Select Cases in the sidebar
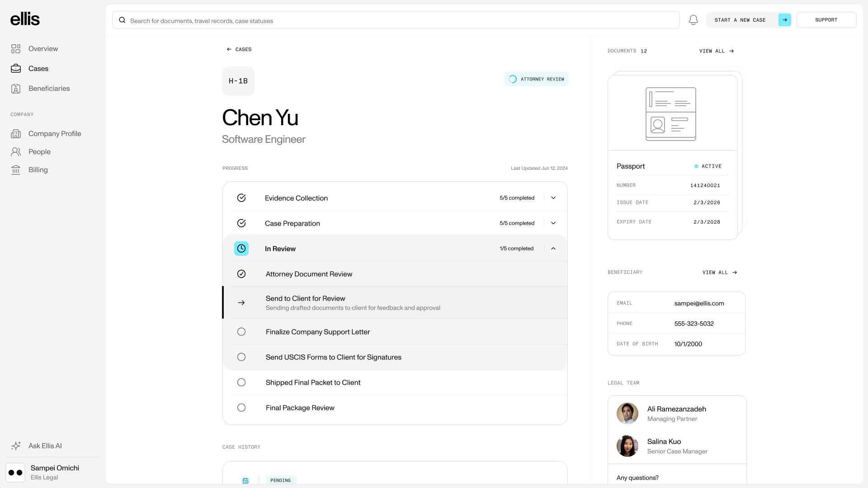This screenshot has width=868, height=488. tap(38, 69)
